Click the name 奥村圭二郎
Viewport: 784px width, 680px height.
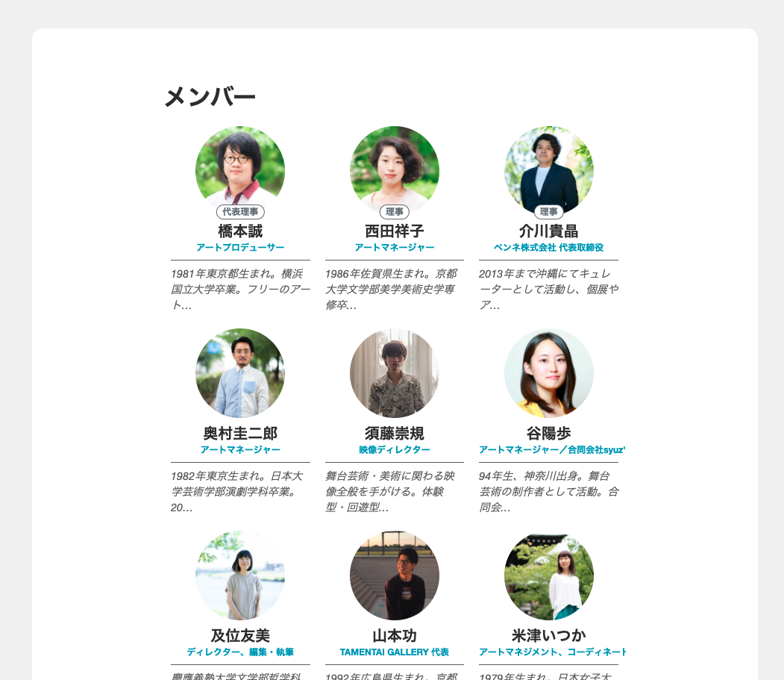[x=240, y=434]
